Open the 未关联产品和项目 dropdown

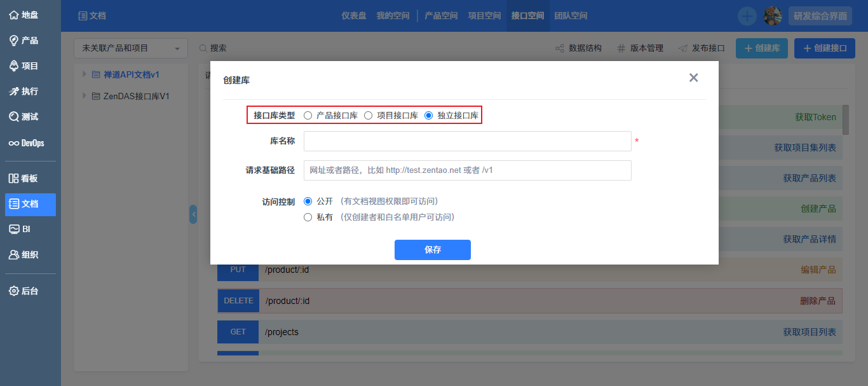(x=131, y=48)
